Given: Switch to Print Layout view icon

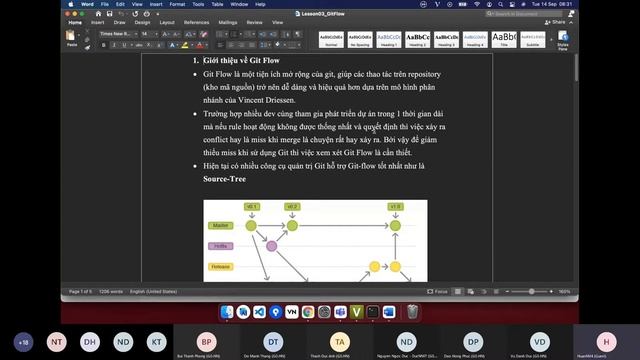Looking at the screenshot, I should click(x=458, y=291).
